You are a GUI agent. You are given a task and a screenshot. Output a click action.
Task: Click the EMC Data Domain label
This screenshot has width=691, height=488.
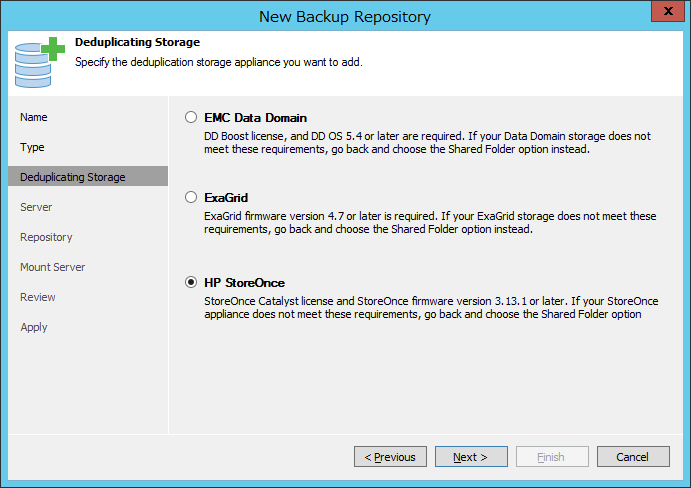[x=255, y=118]
